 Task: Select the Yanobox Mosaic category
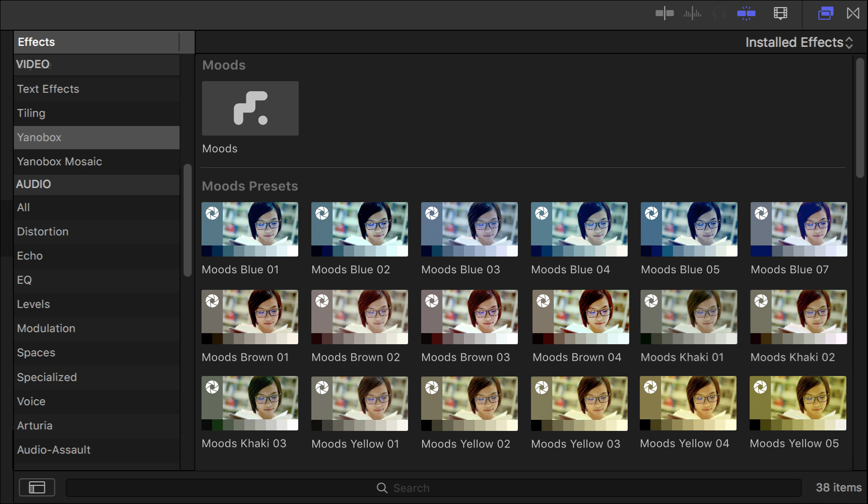pos(59,161)
